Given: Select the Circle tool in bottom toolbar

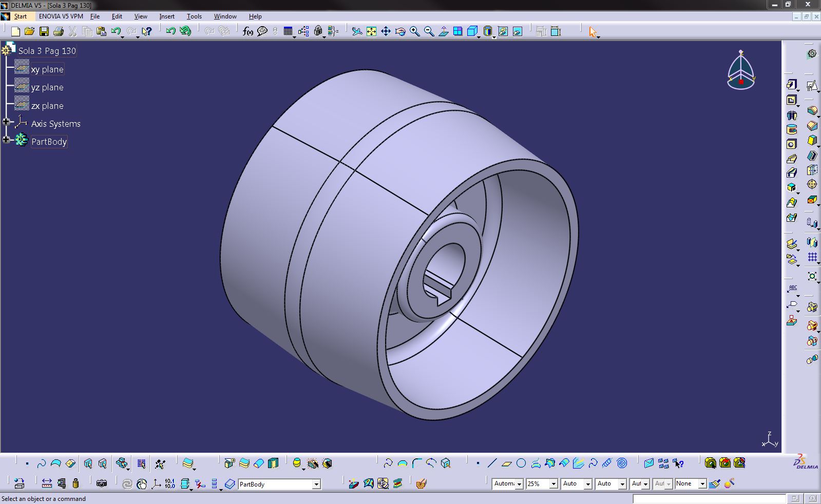Looking at the screenshot, I should (x=521, y=463).
